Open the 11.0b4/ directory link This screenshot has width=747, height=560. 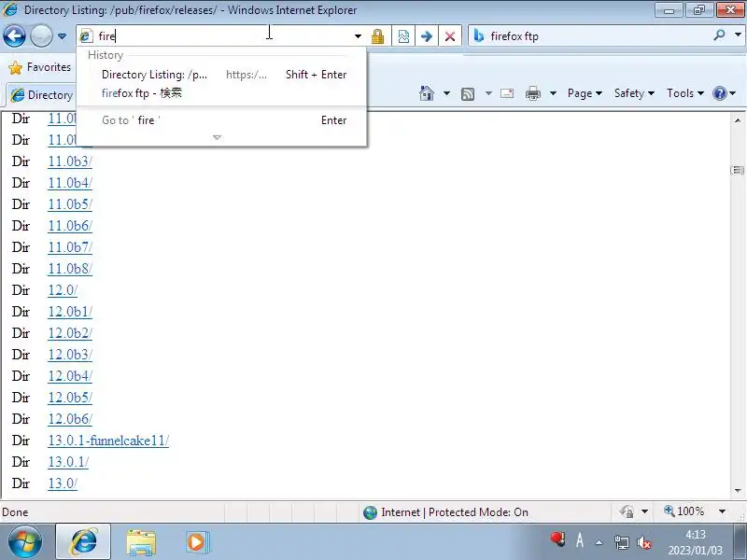70,183
